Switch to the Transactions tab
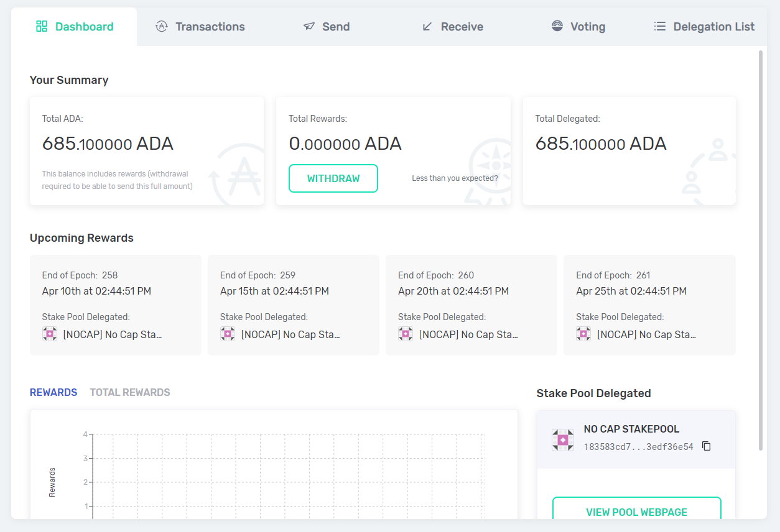Image resolution: width=780 pixels, height=532 pixels. click(200, 27)
